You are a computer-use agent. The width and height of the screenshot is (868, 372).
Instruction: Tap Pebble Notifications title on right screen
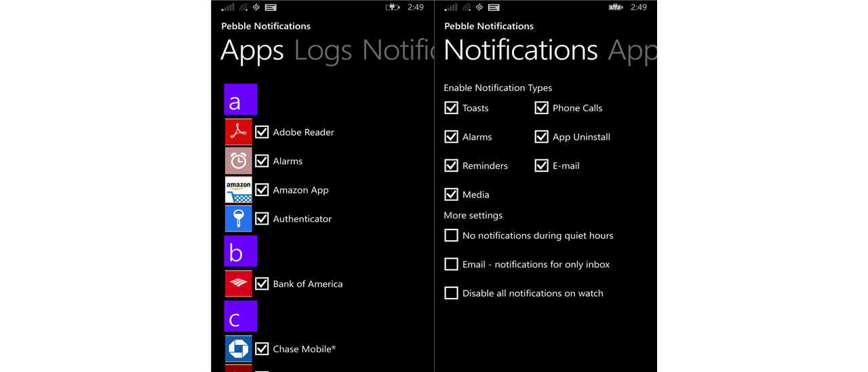click(489, 26)
